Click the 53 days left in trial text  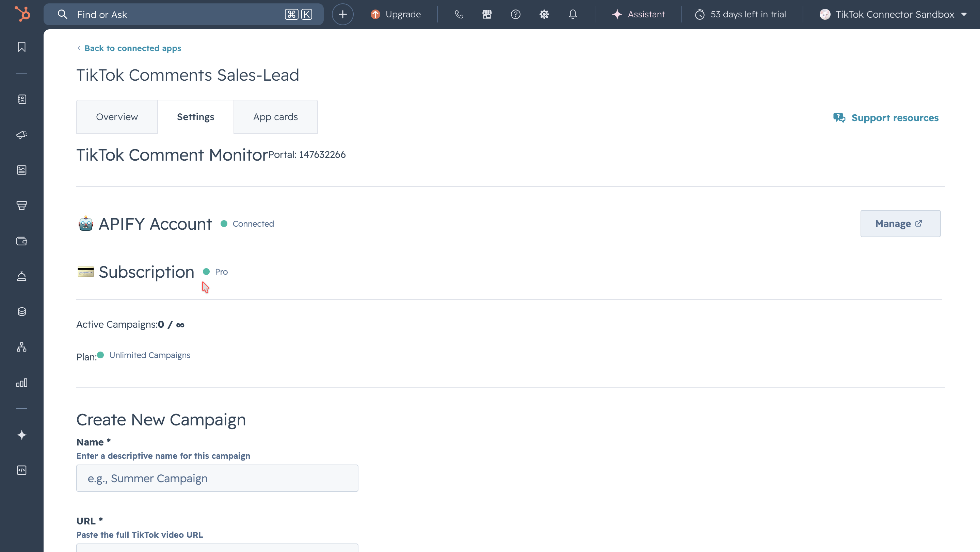748,14
